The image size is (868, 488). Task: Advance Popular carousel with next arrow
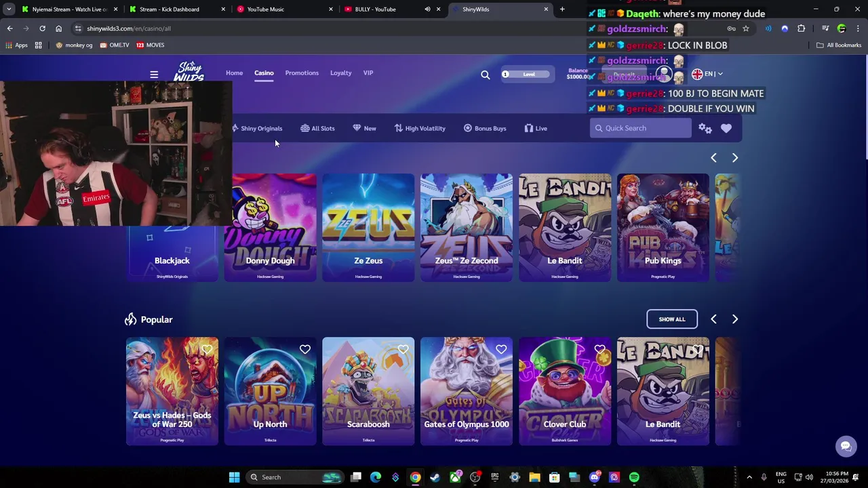click(734, 319)
